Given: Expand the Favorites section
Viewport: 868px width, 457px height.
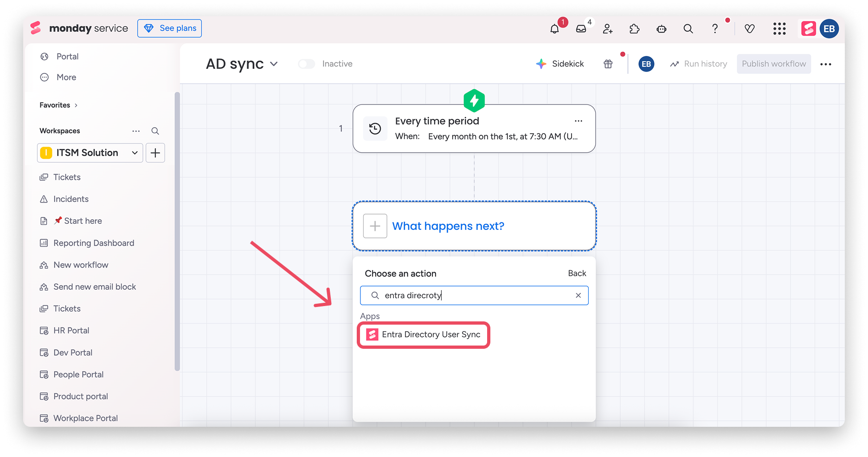Looking at the screenshot, I should (x=59, y=105).
